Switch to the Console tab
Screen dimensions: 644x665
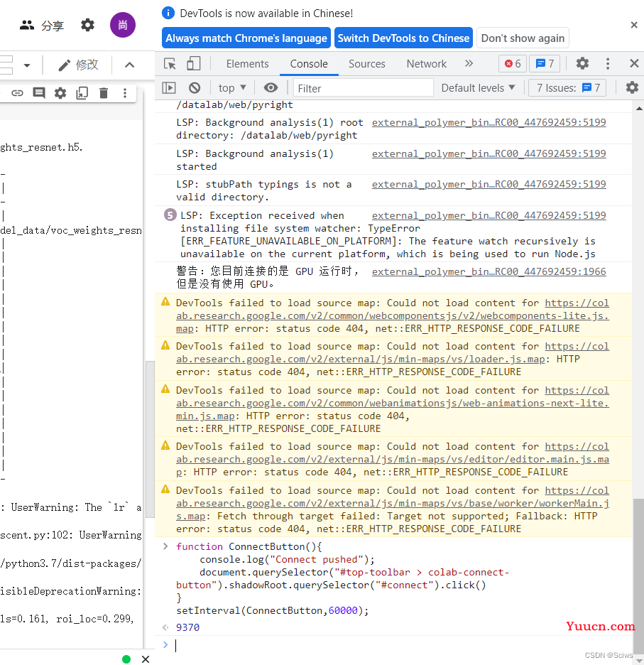click(309, 64)
